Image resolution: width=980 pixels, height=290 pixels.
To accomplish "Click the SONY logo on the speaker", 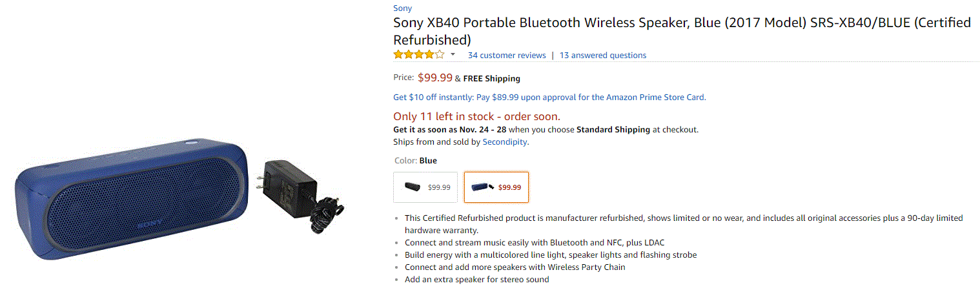I will point(148,227).
